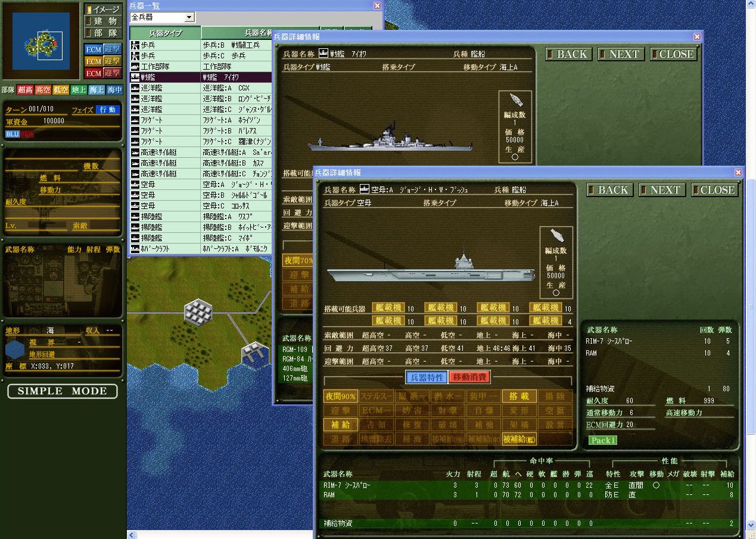Click the minimap overview
Image resolution: width=756 pixels, height=539 pixels.
(41, 41)
